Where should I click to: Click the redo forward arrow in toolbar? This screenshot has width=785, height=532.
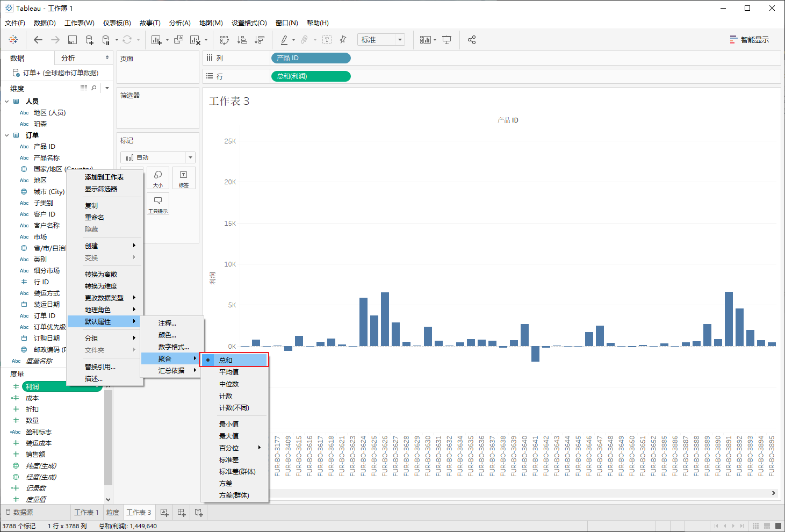(55, 40)
